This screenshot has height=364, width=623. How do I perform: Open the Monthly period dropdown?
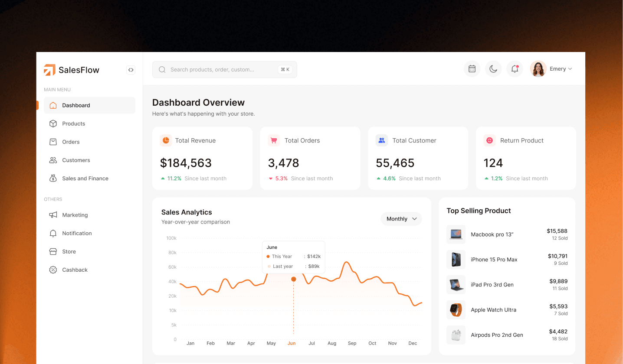point(401,219)
